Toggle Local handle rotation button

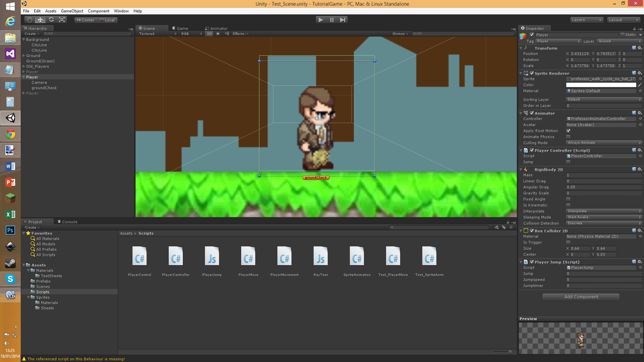pos(107,20)
